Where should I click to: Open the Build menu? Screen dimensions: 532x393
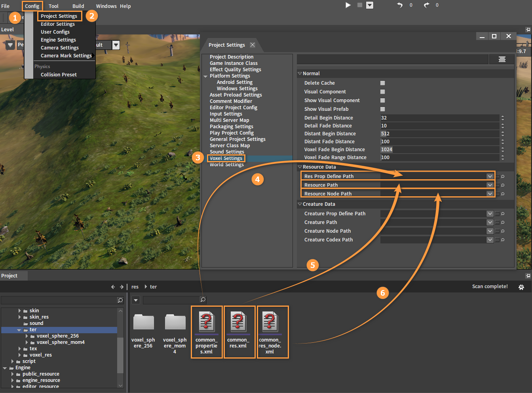pyautogui.click(x=78, y=6)
